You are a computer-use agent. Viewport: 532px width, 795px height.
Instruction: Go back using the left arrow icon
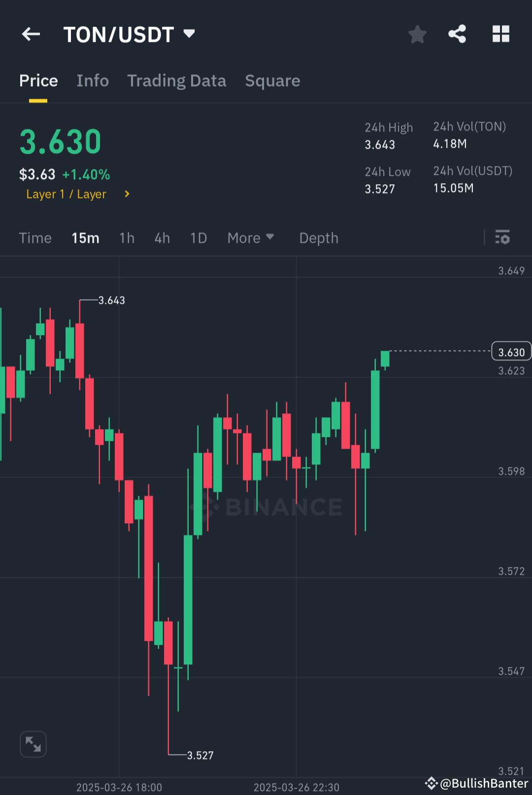click(31, 34)
